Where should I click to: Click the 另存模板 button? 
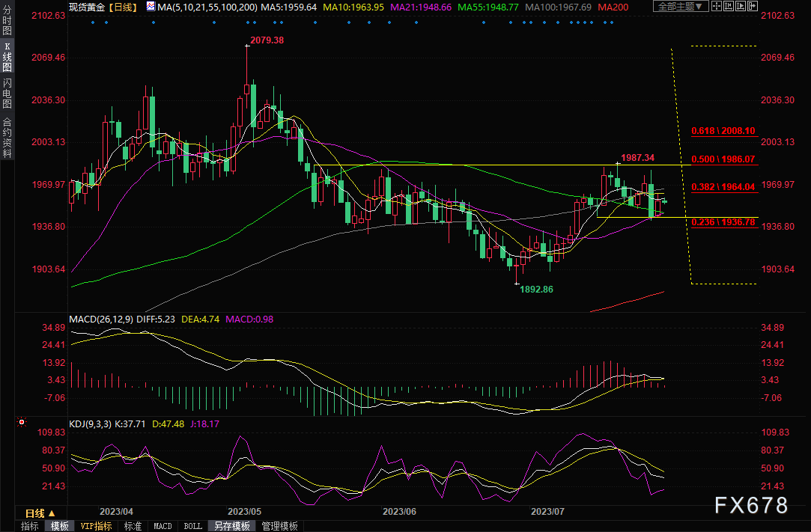231,526
